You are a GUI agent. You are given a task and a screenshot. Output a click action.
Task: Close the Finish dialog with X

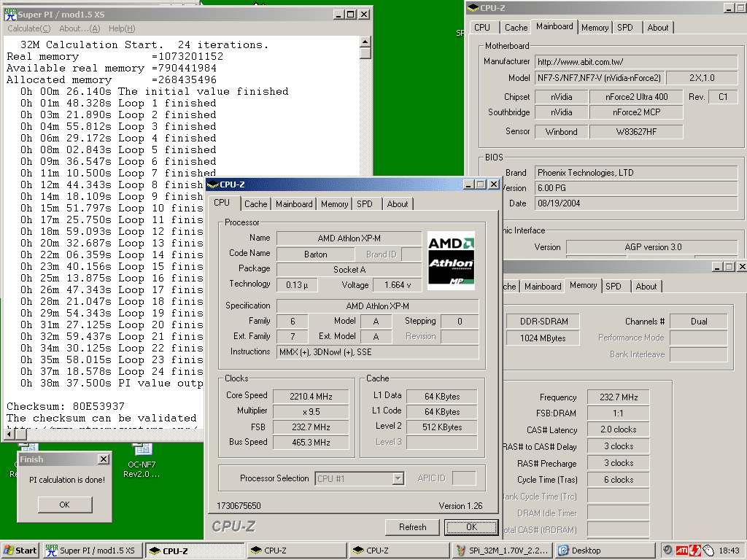[104, 459]
